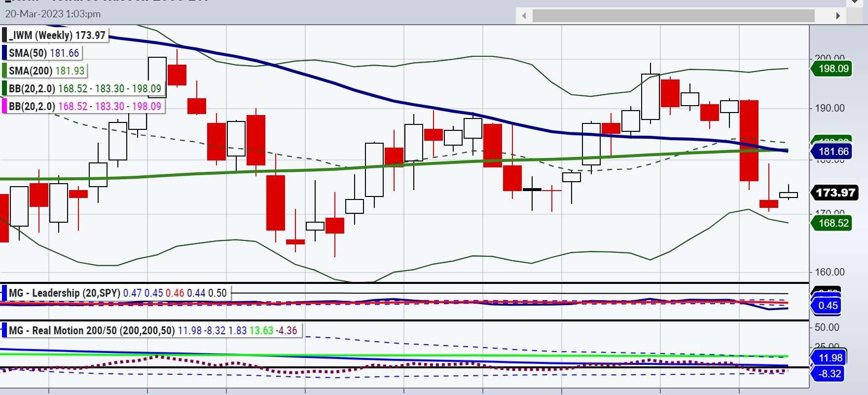Click the horizontal chart scrollbar thumb
The height and width of the screenshot is (395, 868).
(x=674, y=16)
